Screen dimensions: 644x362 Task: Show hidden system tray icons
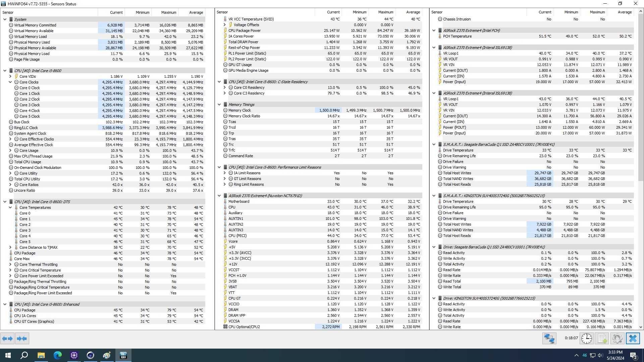[576, 355]
